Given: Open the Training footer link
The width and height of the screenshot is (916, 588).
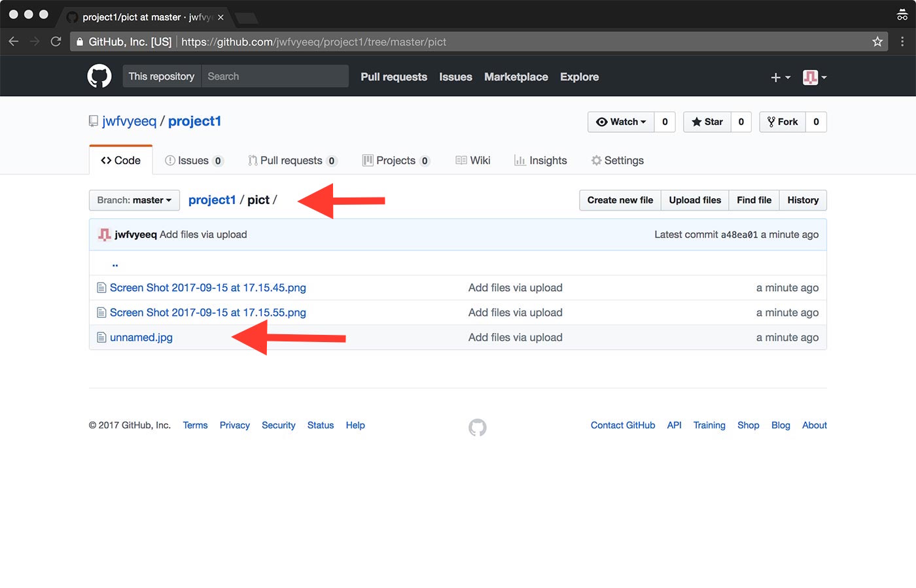Looking at the screenshot, I should 709,425.
